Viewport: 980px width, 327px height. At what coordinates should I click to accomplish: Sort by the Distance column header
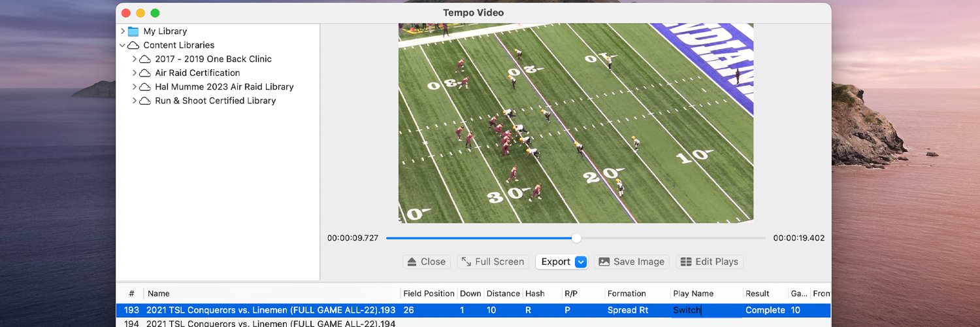coord(503,294)
